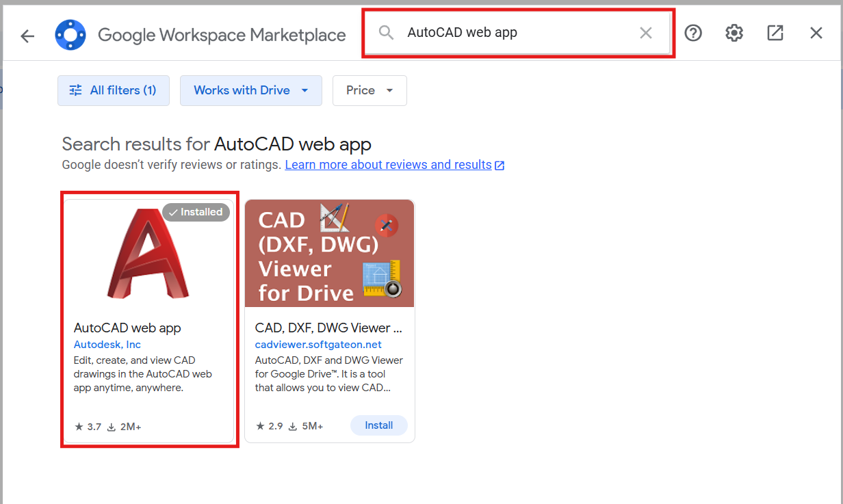This screenshot has width=843, height=504.
Task: Click the search magnifier icon
Action: click(x=385, y=32)
